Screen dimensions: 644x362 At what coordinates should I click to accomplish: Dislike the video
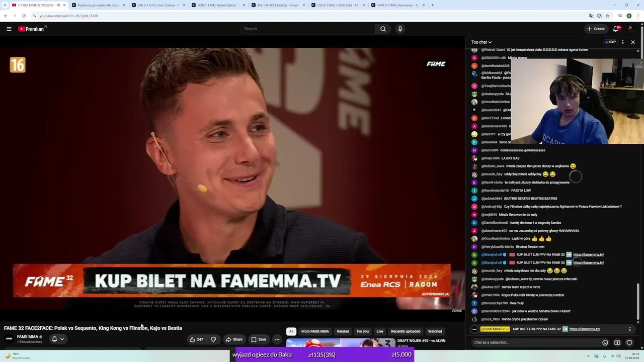(x=213, y=339)
